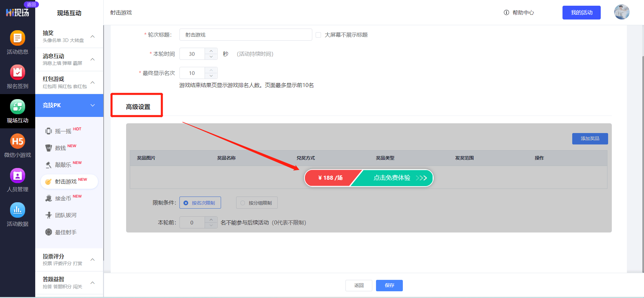
Task: Open the 活动数据 chart icon
Action: pyautogui.click(x=17, y=210)
